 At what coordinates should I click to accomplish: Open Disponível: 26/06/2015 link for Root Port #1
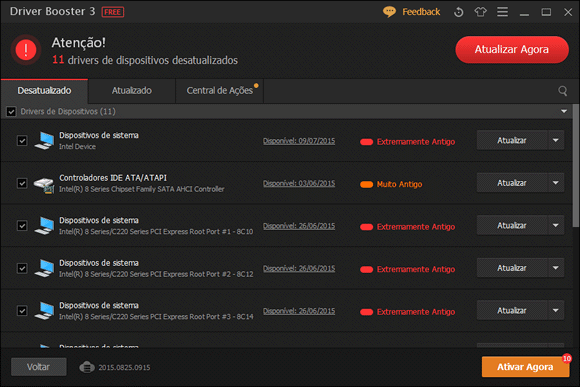[x=299, y=226]
